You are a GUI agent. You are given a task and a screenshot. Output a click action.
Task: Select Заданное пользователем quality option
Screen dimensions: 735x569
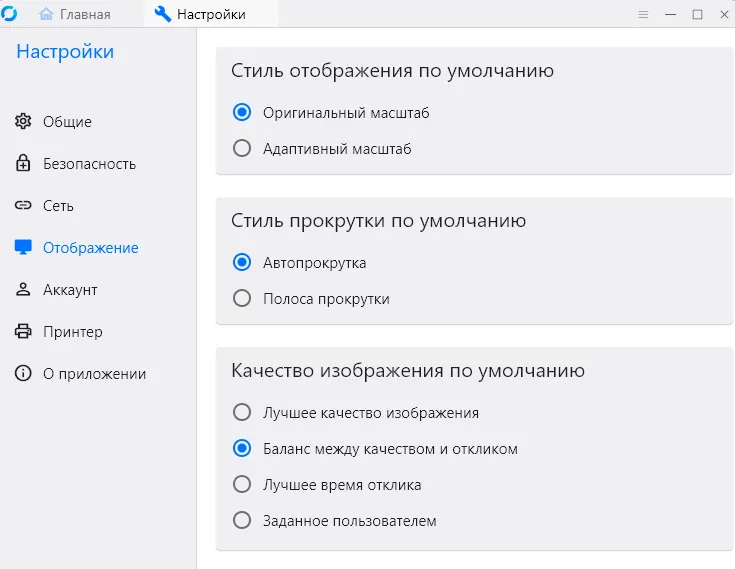tap(241, 521)
